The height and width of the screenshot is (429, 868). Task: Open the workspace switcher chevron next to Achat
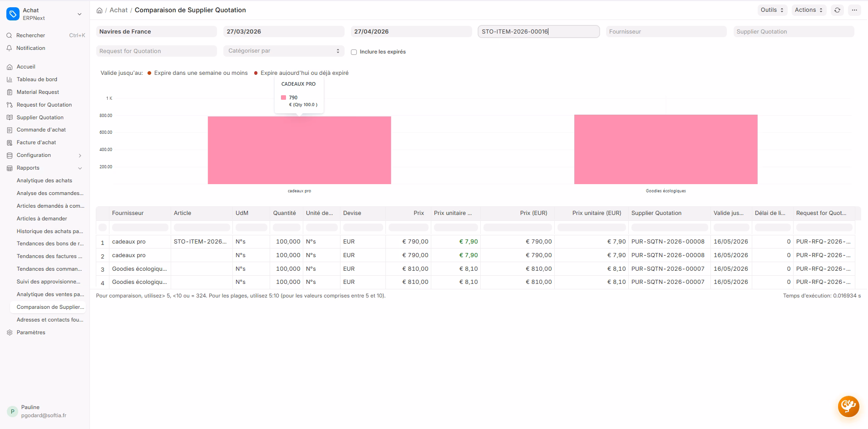79,14
